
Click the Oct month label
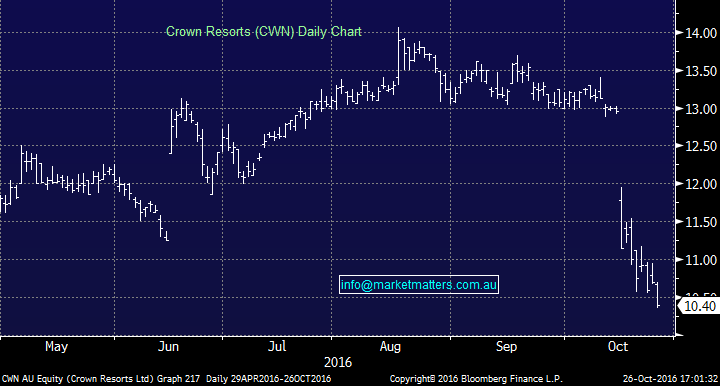click(x=618, y=347)
